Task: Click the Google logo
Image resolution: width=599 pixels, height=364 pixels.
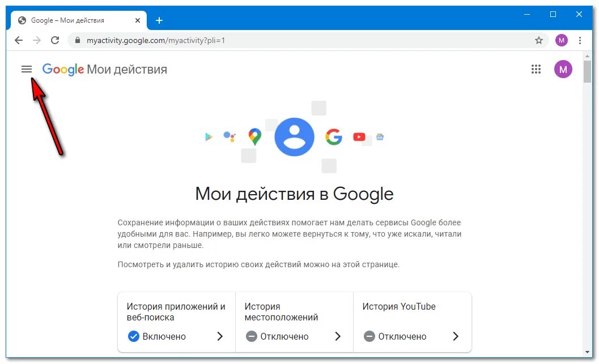Action: pyautogui.click(x=63, y=70)
